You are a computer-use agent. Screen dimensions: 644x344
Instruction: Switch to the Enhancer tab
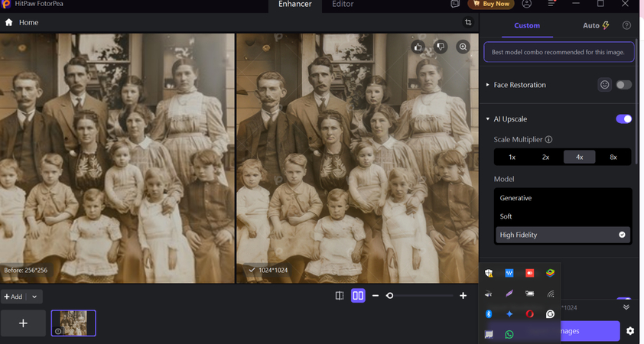[x=295, y=4]
